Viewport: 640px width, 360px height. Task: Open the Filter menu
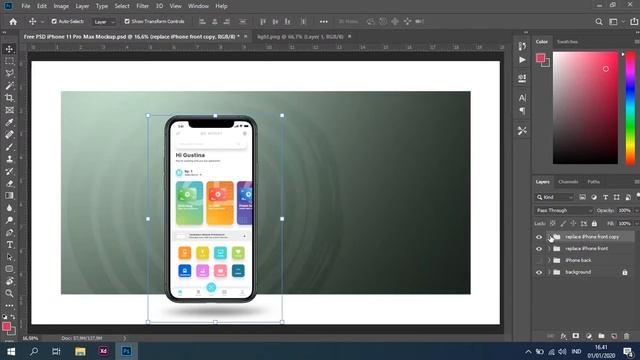point(142,6)
